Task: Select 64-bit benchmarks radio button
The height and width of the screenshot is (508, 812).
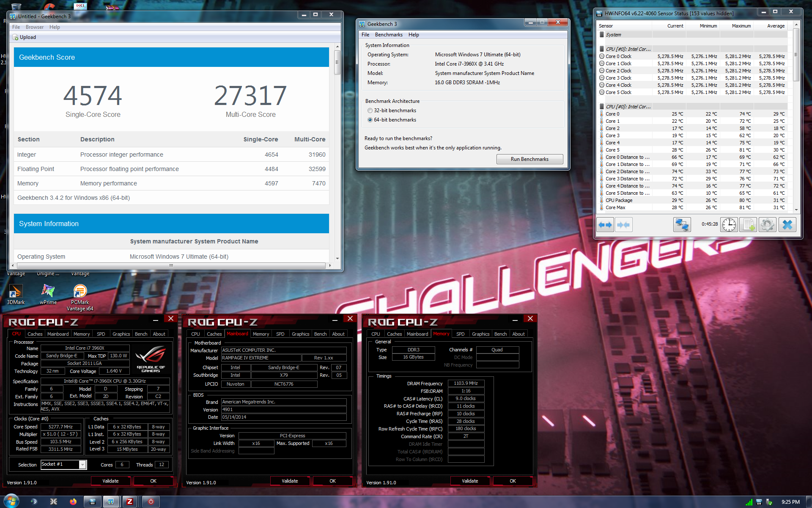Action: tap(370, 120)
